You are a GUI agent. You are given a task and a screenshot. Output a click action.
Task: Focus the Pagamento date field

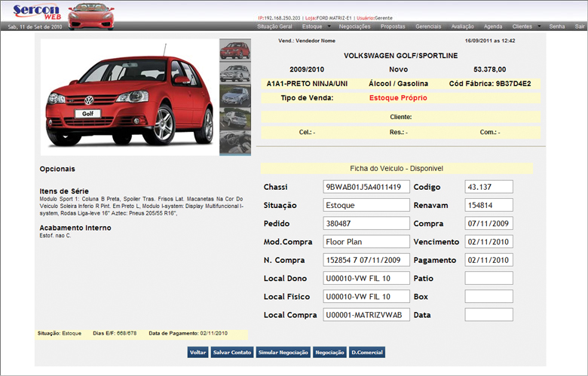click(x=489, y=260)
